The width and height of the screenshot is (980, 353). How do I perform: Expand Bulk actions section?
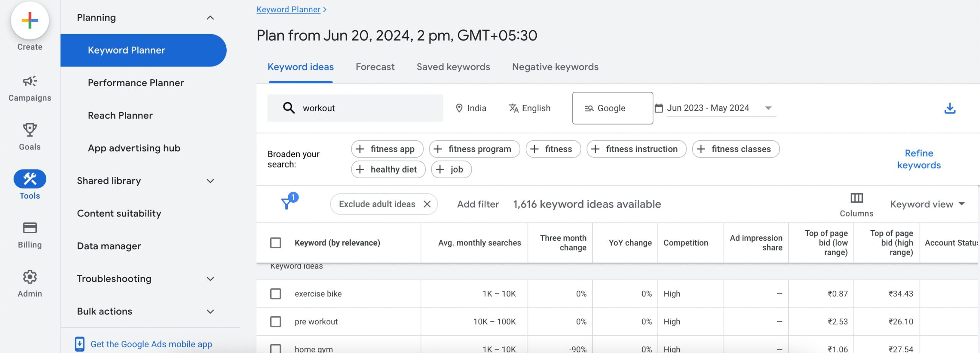(x=210, y=311)
